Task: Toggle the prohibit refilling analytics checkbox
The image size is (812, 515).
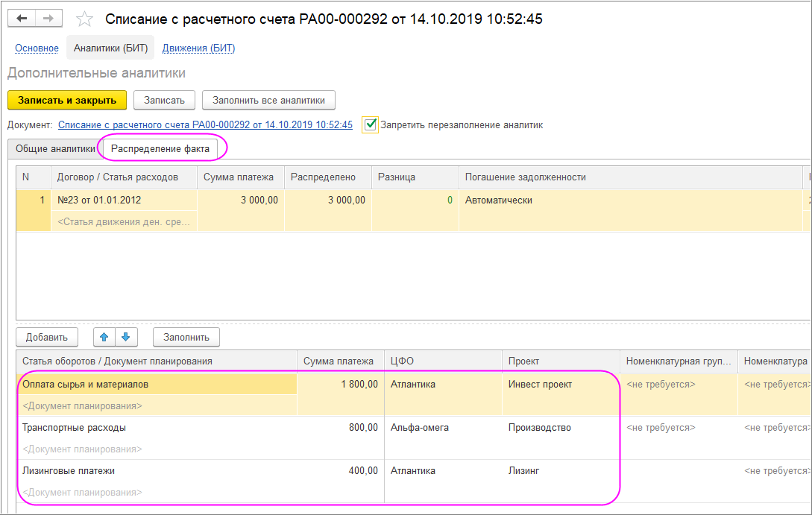Action: 370,124
